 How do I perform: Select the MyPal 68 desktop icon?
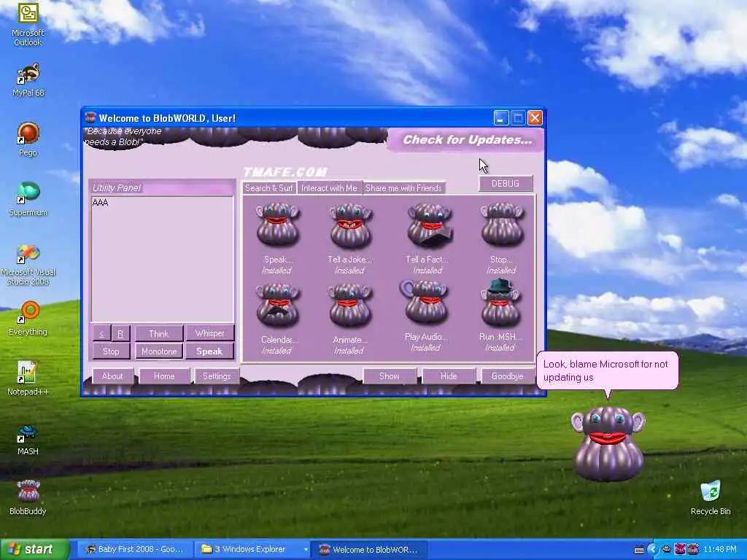[x=28, y=80]
